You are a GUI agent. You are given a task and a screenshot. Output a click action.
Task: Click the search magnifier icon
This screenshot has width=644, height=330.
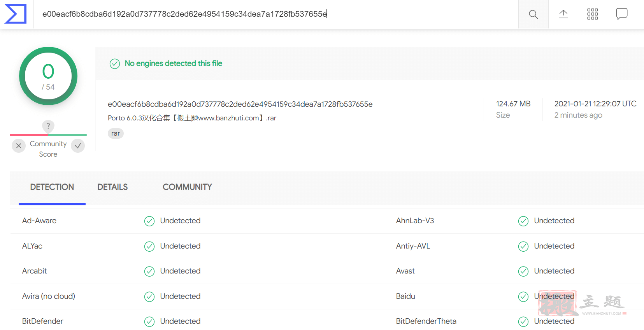pyautogui.click(x=533, y=14)
